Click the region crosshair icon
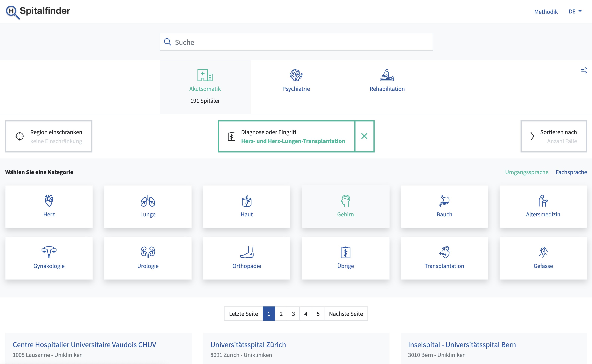The image size is (592, 364). 20,136
